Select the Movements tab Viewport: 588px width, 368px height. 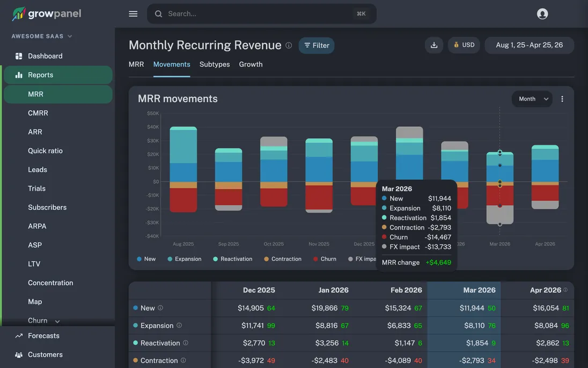point(172,64)
